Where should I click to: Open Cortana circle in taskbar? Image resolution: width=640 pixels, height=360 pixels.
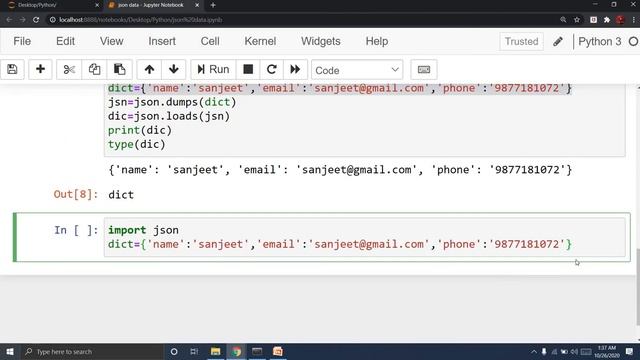coord(174,352)
